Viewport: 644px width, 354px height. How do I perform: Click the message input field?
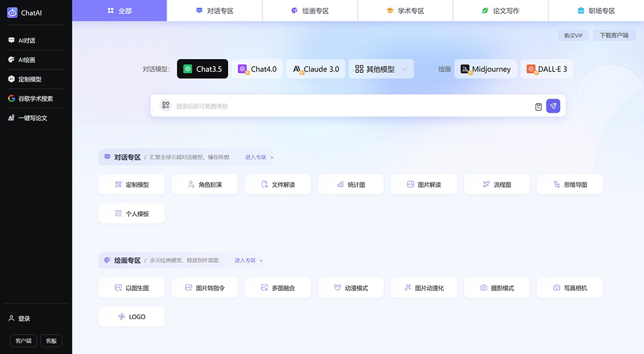coord(349,106)
